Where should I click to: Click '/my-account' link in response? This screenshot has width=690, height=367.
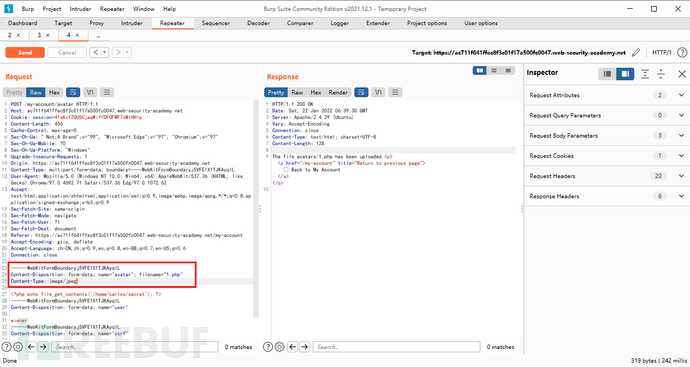click(316, 163)
